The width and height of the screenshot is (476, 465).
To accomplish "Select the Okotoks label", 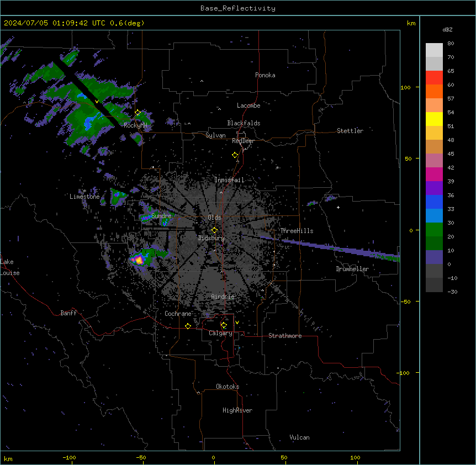I will coord(228,387).
